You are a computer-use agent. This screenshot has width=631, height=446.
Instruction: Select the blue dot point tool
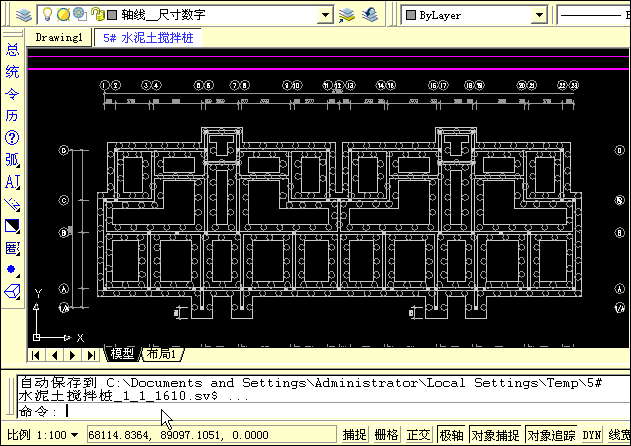(12, 270)
